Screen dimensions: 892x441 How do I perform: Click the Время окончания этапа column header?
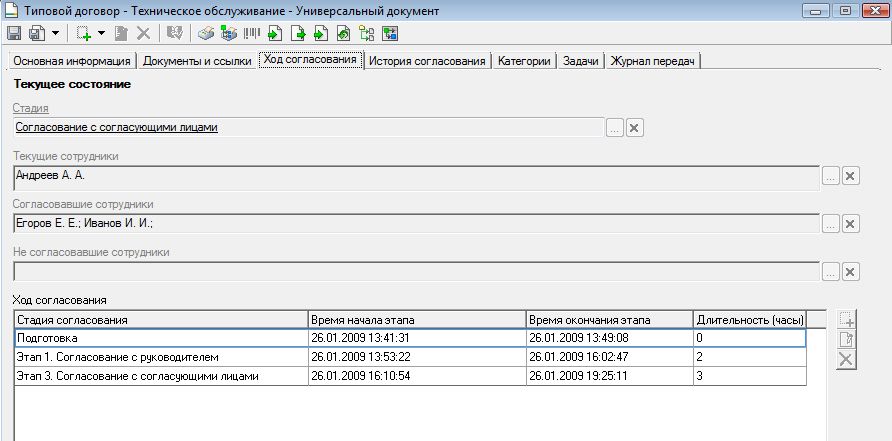pos(609,320)
